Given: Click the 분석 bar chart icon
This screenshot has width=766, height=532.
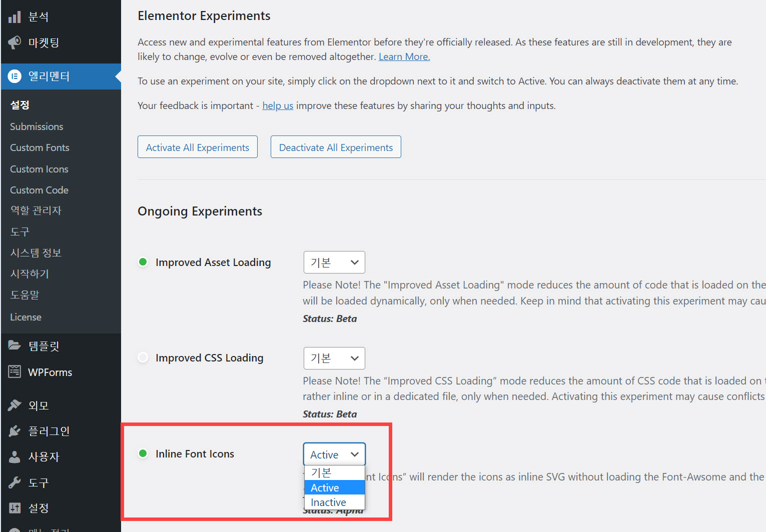Looking at the screenshot, I should 15,17.
